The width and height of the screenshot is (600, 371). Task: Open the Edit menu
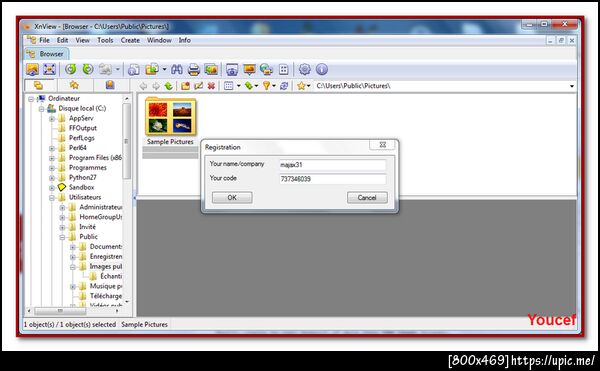[62, 40]
